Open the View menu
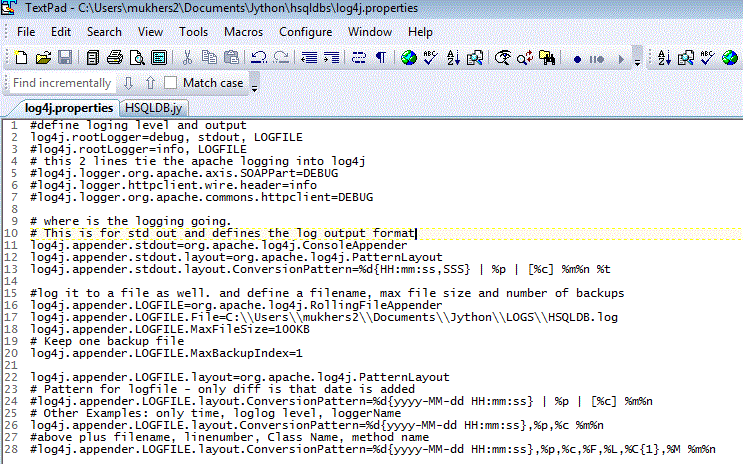743x464 pixels. 150,32
